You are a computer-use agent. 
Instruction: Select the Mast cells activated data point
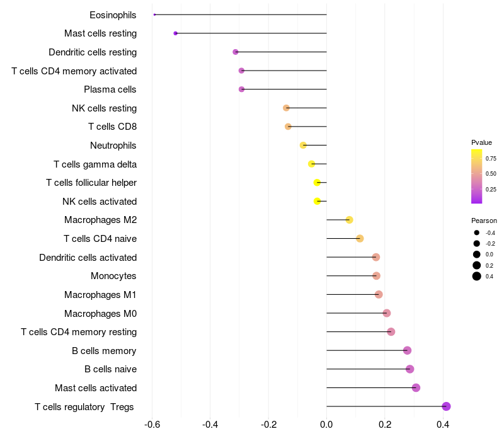416,387
